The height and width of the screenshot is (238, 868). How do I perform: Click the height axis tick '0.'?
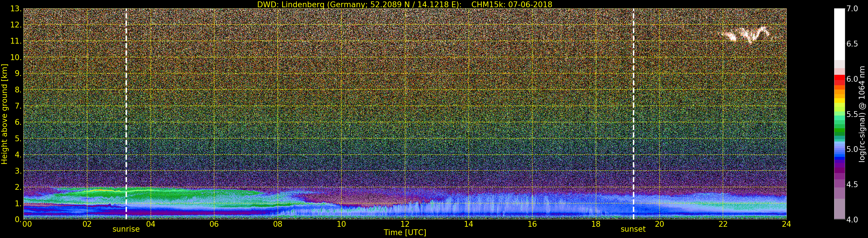pos(18,219)
